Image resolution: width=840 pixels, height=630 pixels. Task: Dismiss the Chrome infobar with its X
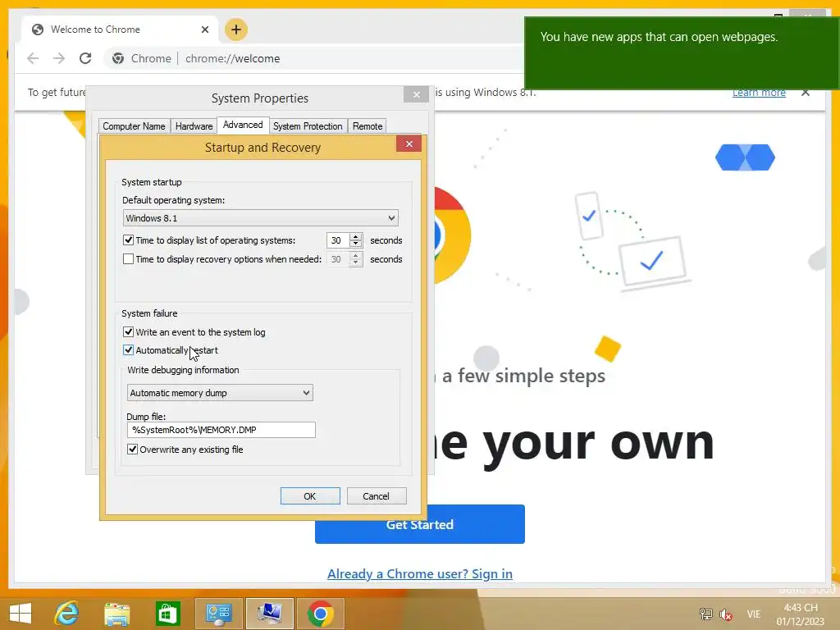pos(806,92)
